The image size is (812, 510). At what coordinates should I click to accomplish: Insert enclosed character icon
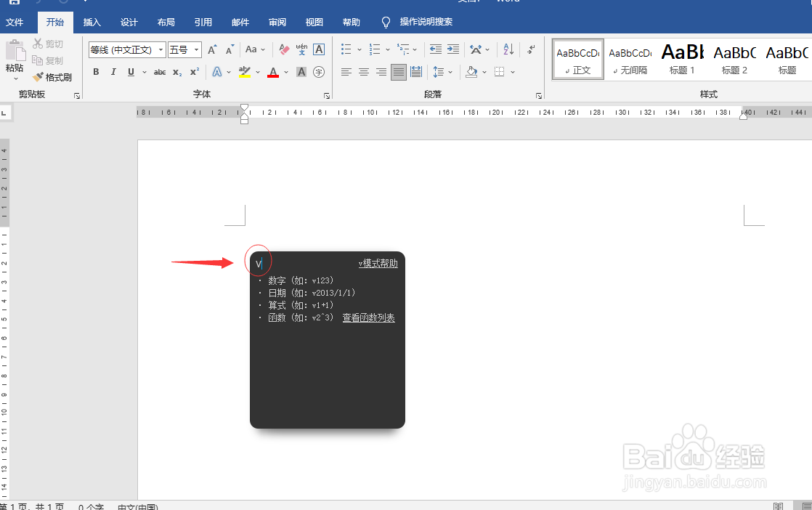click(319, 72)
